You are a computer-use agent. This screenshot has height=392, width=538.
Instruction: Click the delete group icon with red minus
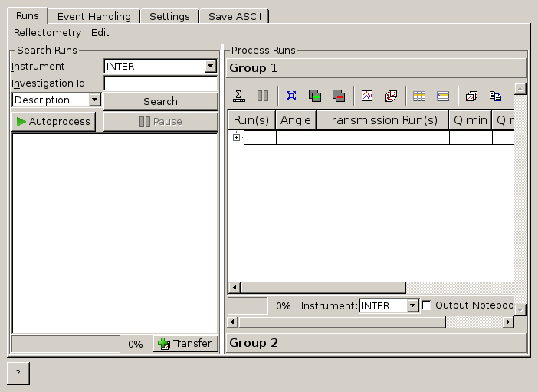click(x=338, y=96)
